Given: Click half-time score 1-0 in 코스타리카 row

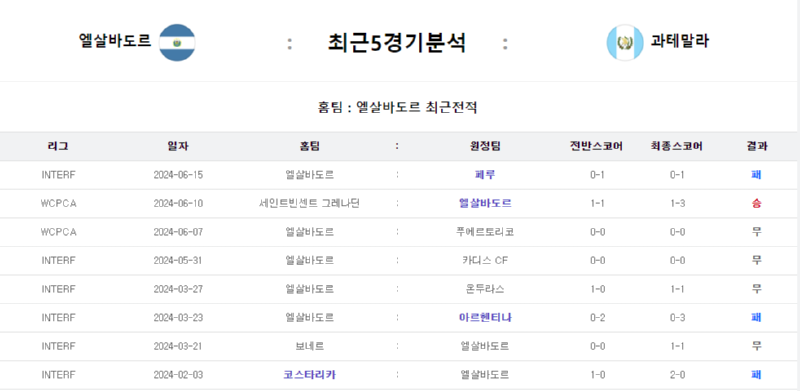Looking at the screenshot, I should pyautogui.click(x=597, y=375).
